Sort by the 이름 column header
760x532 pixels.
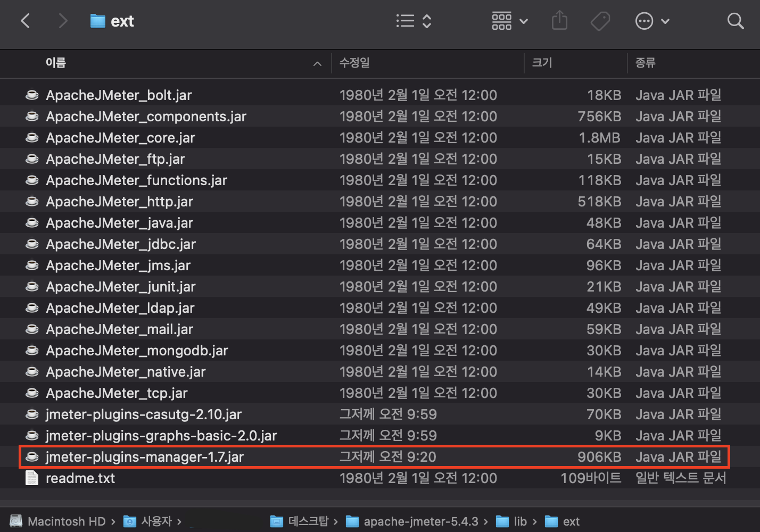tap(56, 63)
